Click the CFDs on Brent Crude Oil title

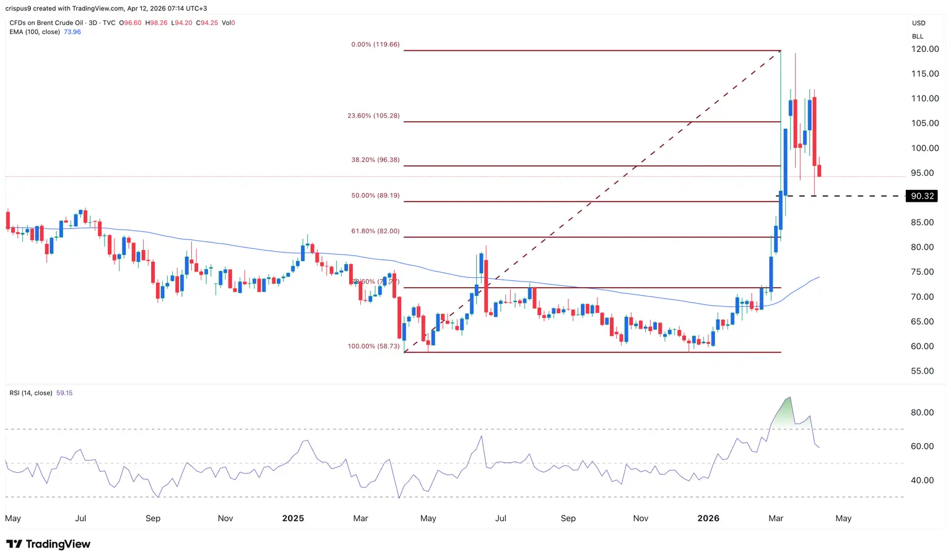(46, 23)
